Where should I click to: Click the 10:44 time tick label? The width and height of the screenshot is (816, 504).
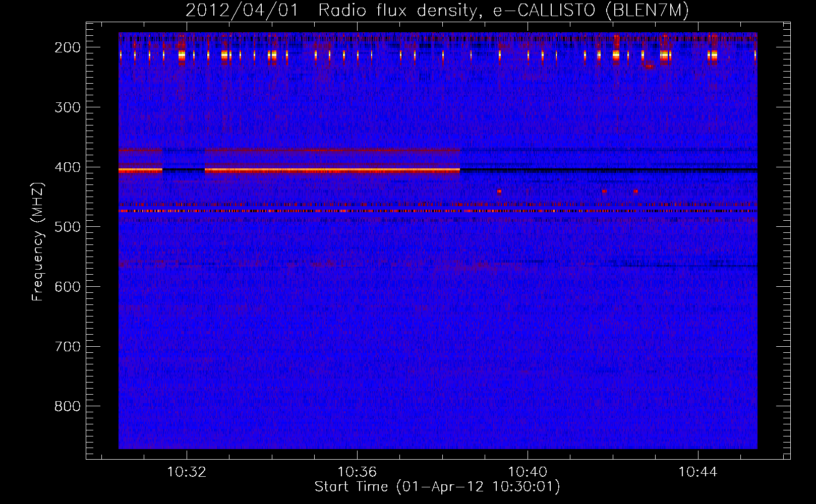[x=698, y=472]
